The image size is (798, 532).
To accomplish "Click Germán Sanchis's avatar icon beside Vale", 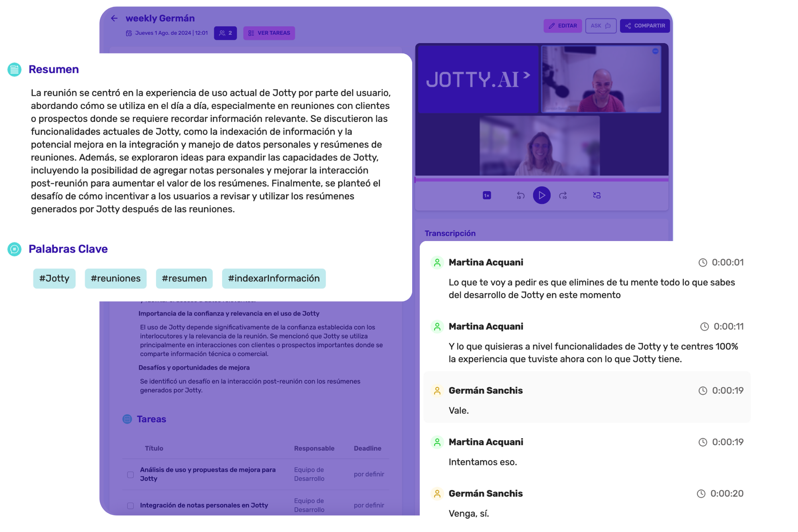I will tap(437, 391).
